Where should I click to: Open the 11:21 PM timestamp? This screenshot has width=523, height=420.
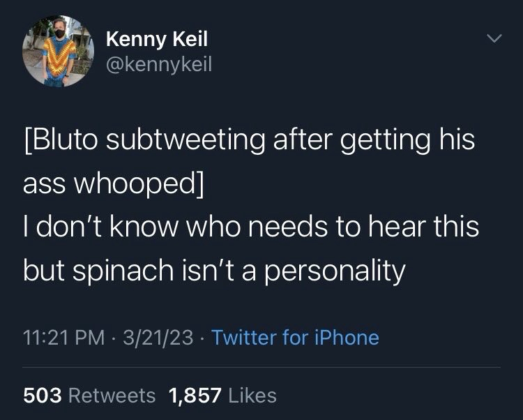click(x=65, y=338)
